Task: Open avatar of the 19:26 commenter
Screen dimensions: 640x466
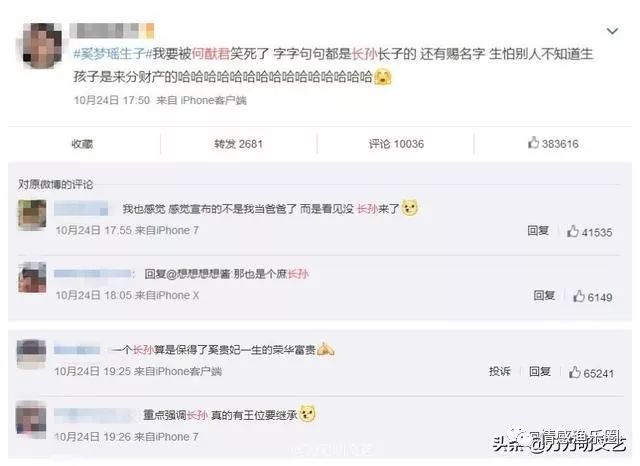Action: [x=31, y=419]
